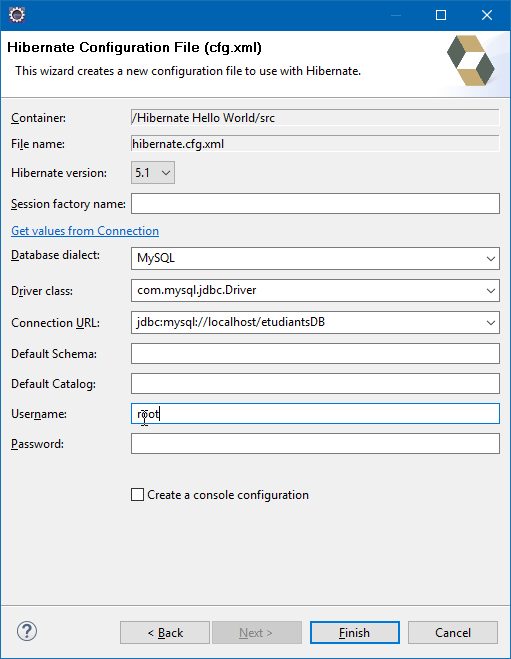The image size is (511, 659).
Task: Click the File name field hibernate.cfg.xml
Action: [315, 144]
